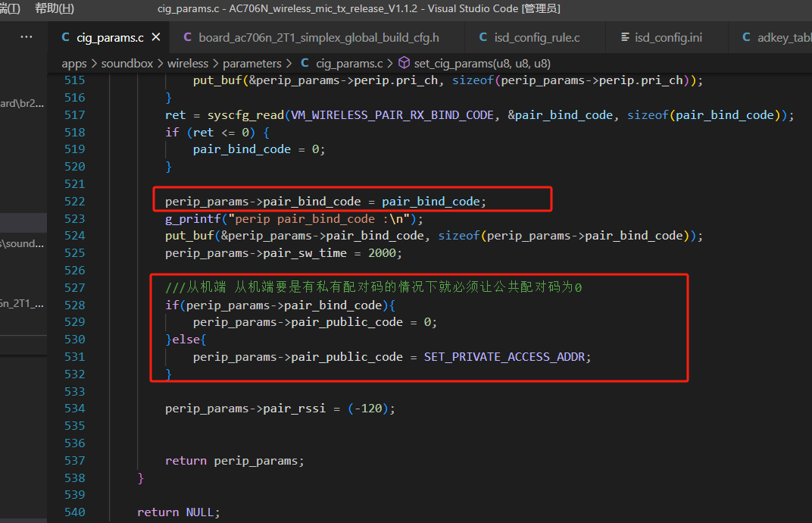Place cursor on the g_printf "perip pair_bind_code" line
The image size is (812, 523).
(x=294, y=219)
